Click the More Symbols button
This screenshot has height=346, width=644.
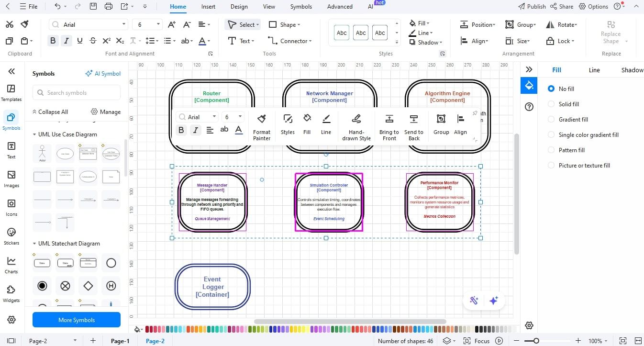pos(77,320)
